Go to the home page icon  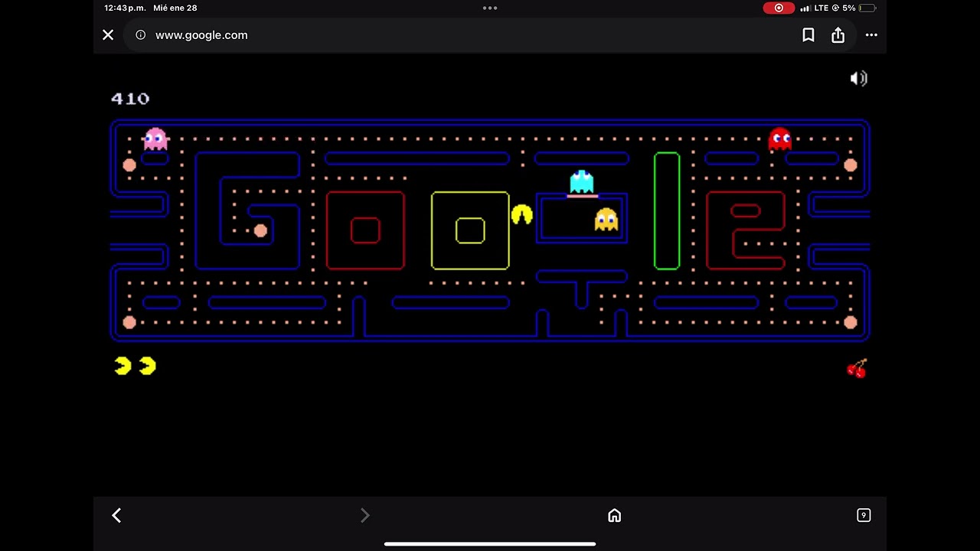click(615, 516)
